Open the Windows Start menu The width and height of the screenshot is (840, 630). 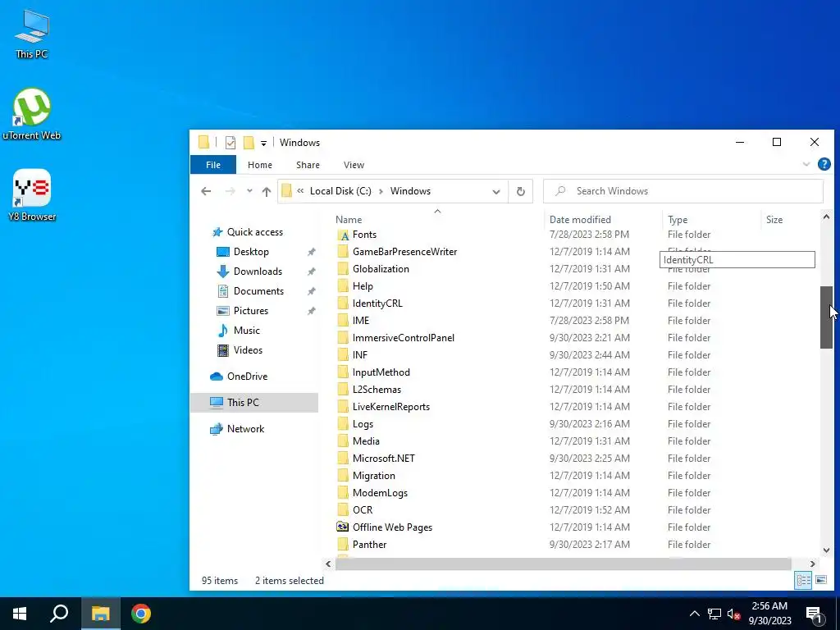pos(20,614)
